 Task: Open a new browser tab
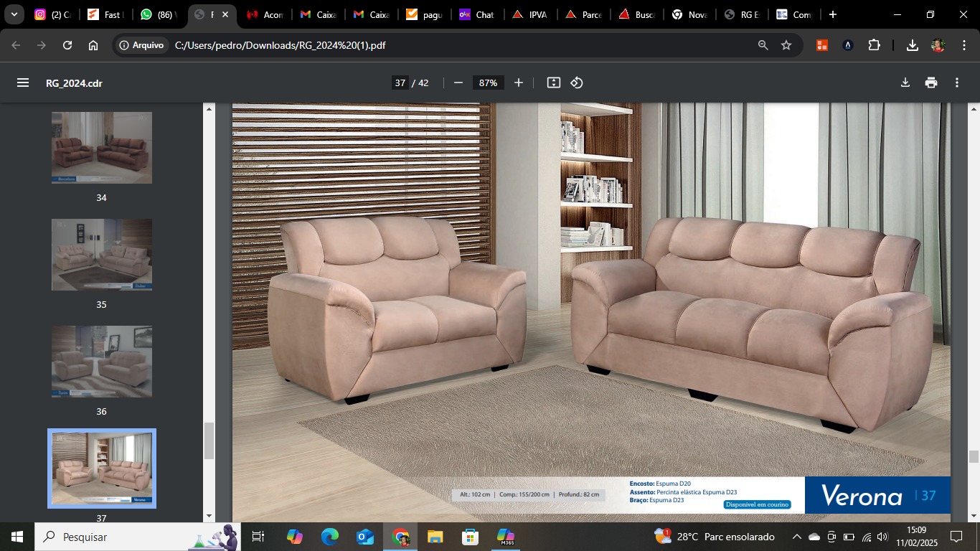(832, 14)
